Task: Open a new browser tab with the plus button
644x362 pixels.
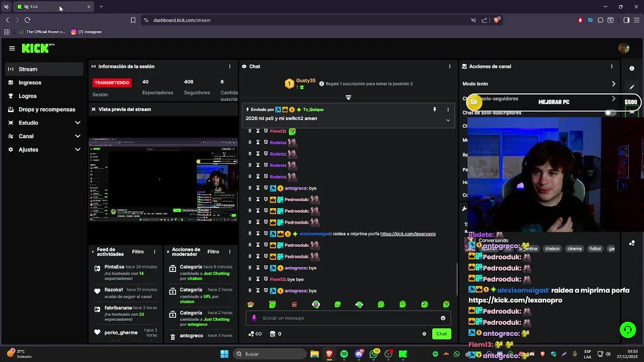Action: coord(101,7)
